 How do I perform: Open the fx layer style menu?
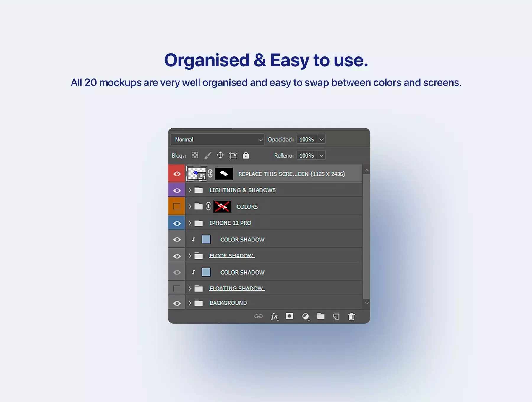tap(275, 317)
